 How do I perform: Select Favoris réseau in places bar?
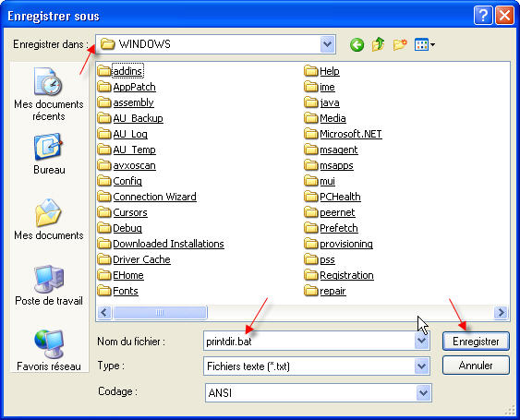point(49,351)
